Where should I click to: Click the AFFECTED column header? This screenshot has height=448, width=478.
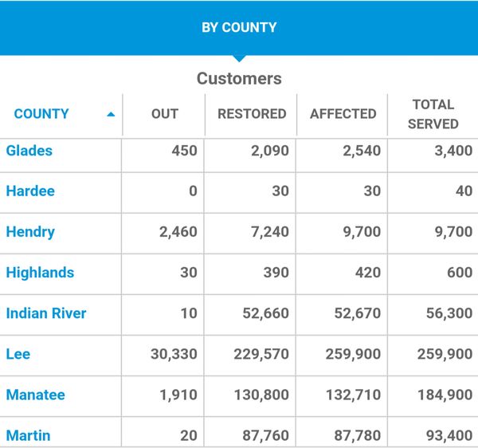[343, 114]
